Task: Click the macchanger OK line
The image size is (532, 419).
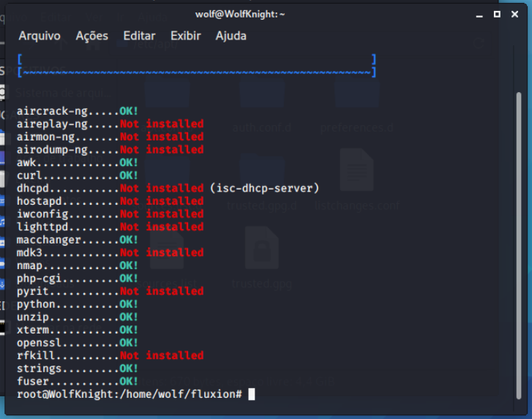Action: [x=78, y=240]
